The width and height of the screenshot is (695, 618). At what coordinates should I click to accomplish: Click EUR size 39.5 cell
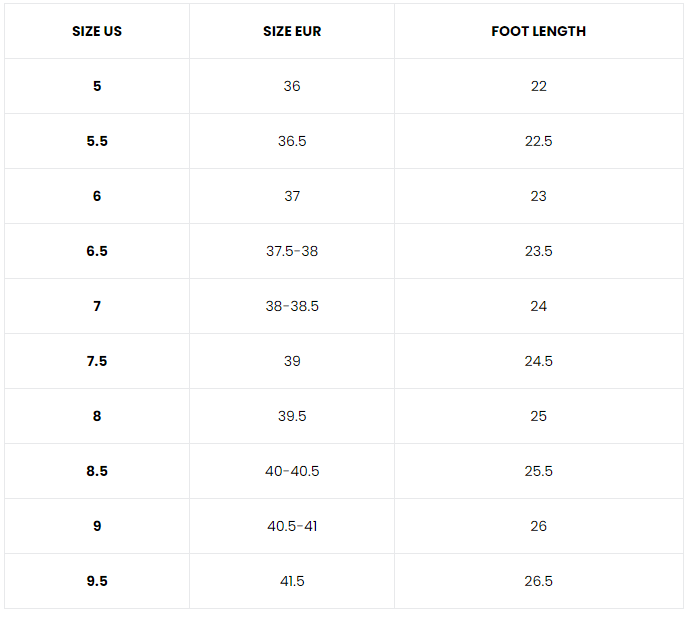292,416
